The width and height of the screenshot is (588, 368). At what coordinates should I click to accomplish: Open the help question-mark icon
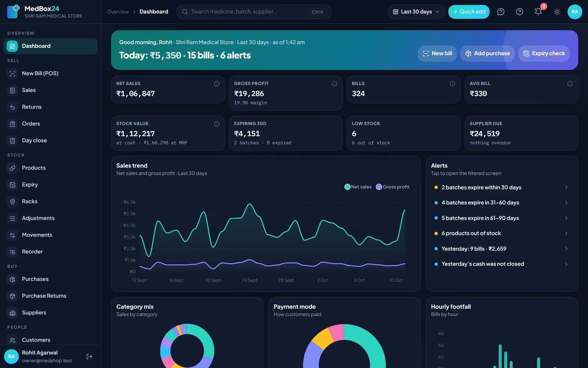[x=519, y=12]
